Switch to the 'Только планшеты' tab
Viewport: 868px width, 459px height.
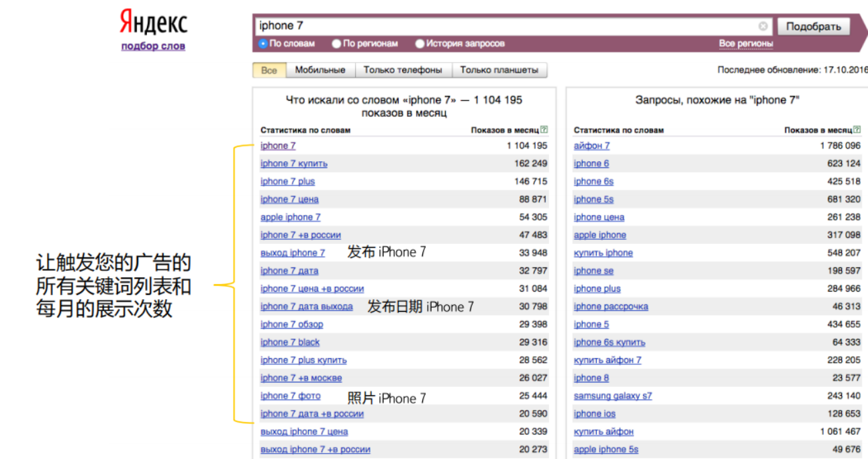coord(499,70)
